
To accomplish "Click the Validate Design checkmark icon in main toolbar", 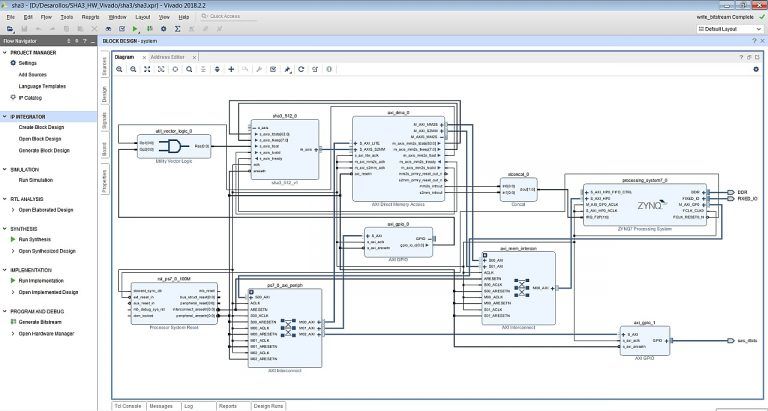I will click(122, 29).
